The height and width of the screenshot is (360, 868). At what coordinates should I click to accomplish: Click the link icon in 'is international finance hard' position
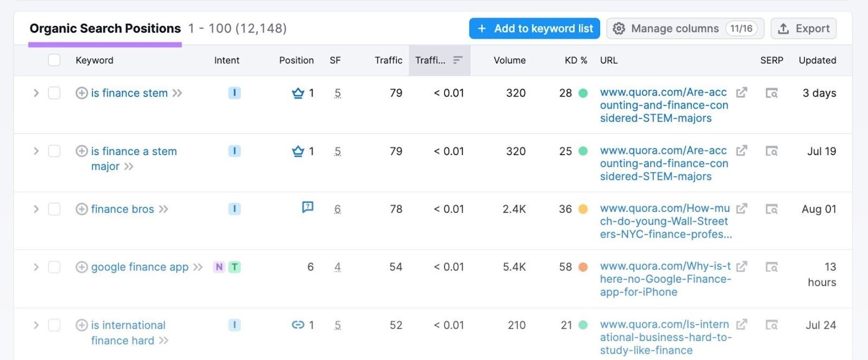pos(298,325)
